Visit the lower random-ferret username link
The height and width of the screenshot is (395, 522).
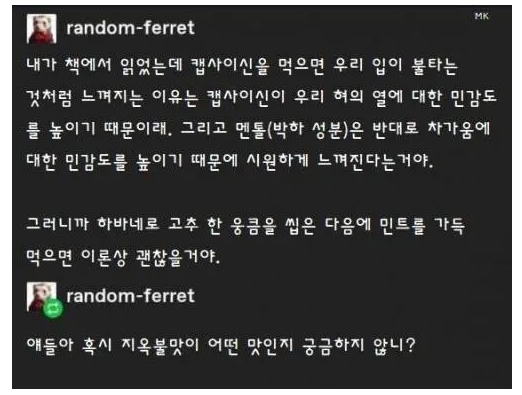pyautogui.click(x=130, y=296)
